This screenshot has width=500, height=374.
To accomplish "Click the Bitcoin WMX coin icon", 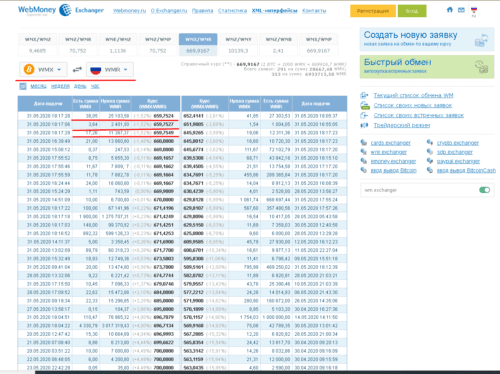I will pos(29,69).
